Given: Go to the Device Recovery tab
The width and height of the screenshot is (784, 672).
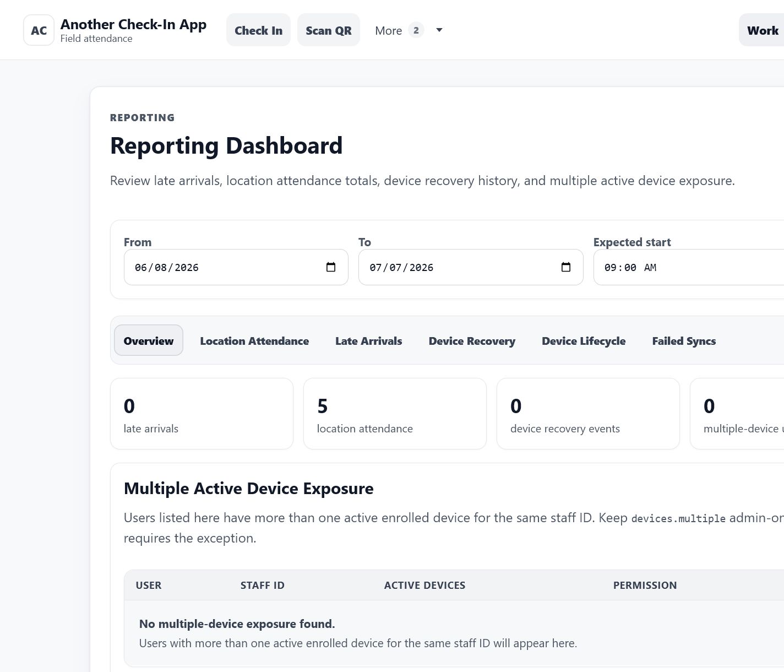Looking at the screenshot, I should coord(472,341).
